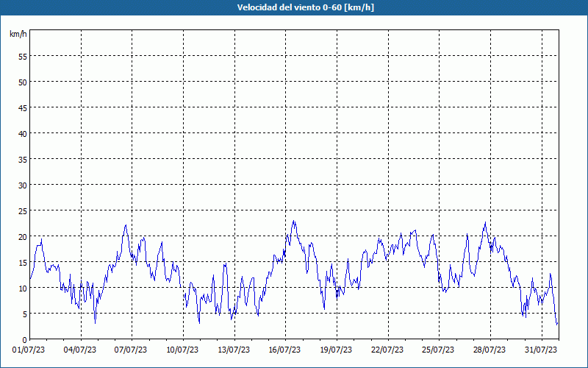Click the date label 25/07/23
The image size is (588, 368).
pyautogui.click(x=438, y=350)
